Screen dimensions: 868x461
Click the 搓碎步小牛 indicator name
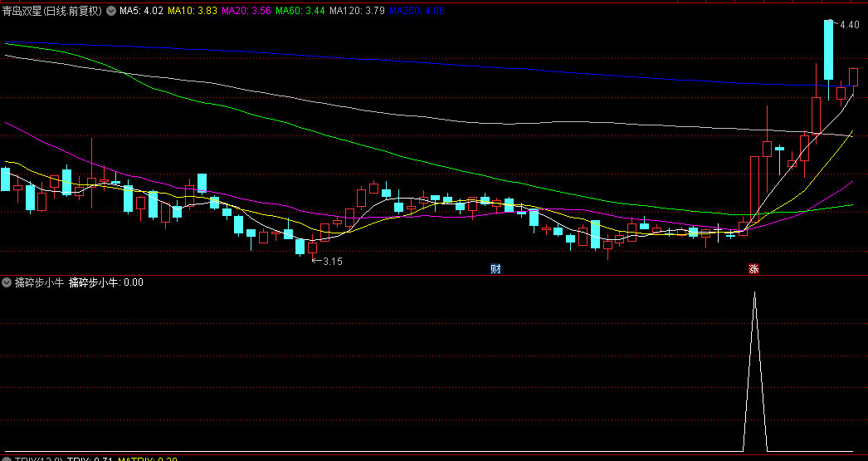(40, 282)
